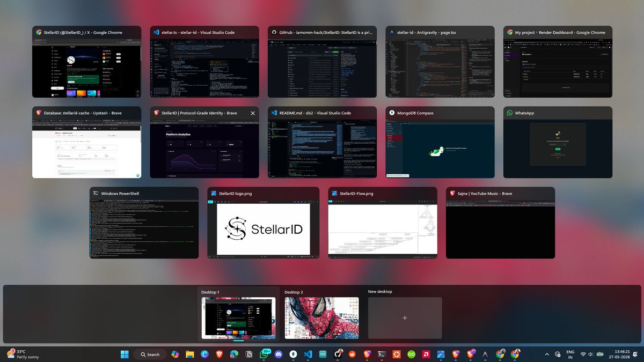Switch to My project Render Dashboard window
The width and height of the screenshot is (644, 362).
point(558,62)
